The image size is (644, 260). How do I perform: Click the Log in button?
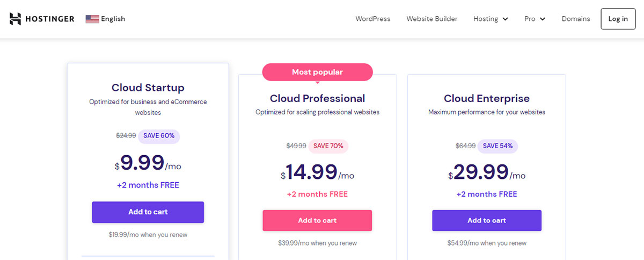click(618, 19)
